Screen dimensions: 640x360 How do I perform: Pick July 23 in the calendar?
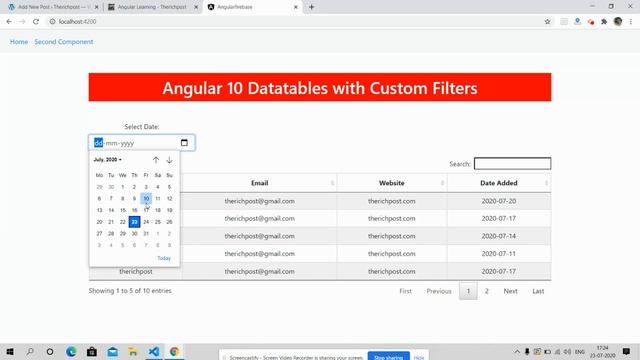[x=134, y=222]
